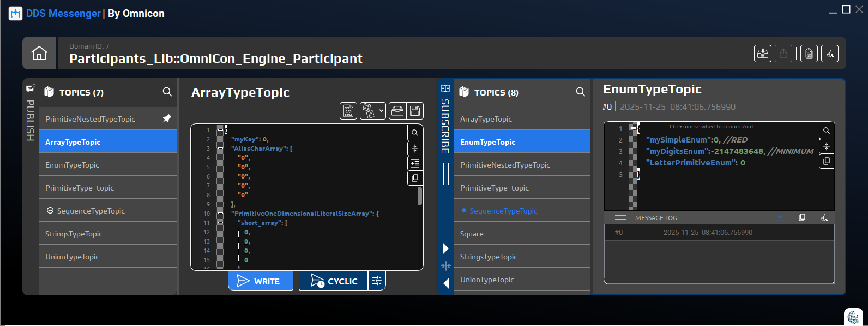This screenshot has height=326, width=868.
Task: Open cyclic write settings sliders icon
Action: click(x=377, y=281)
